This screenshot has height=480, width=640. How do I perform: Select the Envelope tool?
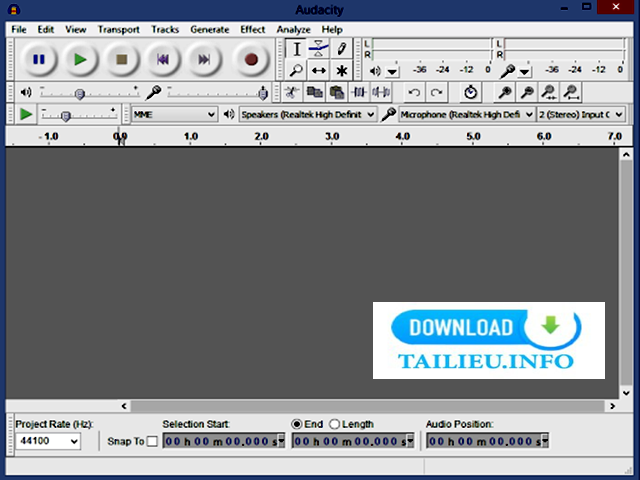pyautogui.click(x=319, y=49)
